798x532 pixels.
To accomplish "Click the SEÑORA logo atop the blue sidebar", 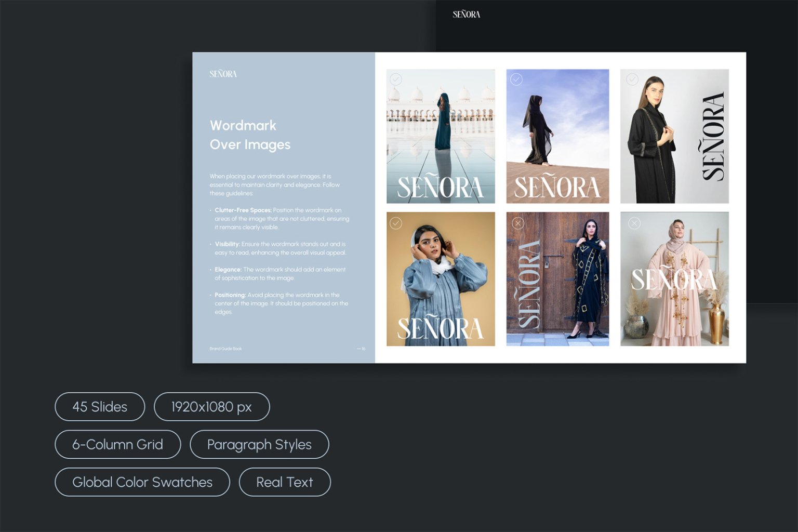I will click(x=222, y=73).
